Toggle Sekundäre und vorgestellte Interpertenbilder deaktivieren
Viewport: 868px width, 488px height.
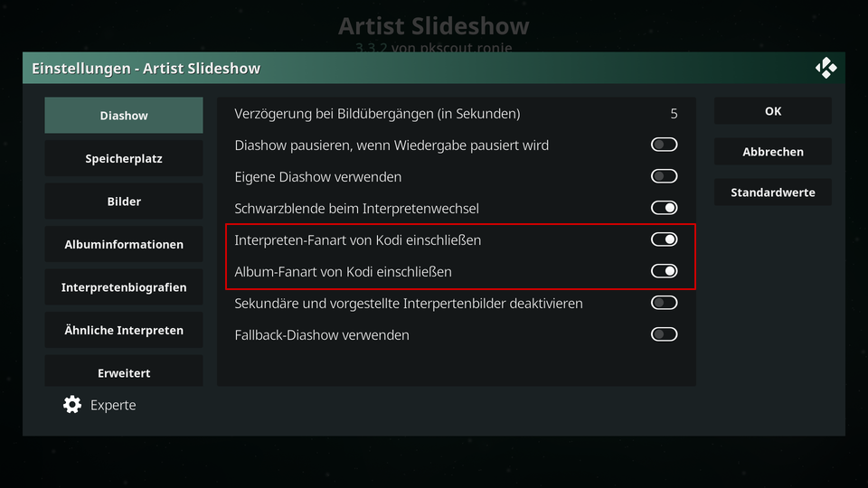(x=664, y=303)
